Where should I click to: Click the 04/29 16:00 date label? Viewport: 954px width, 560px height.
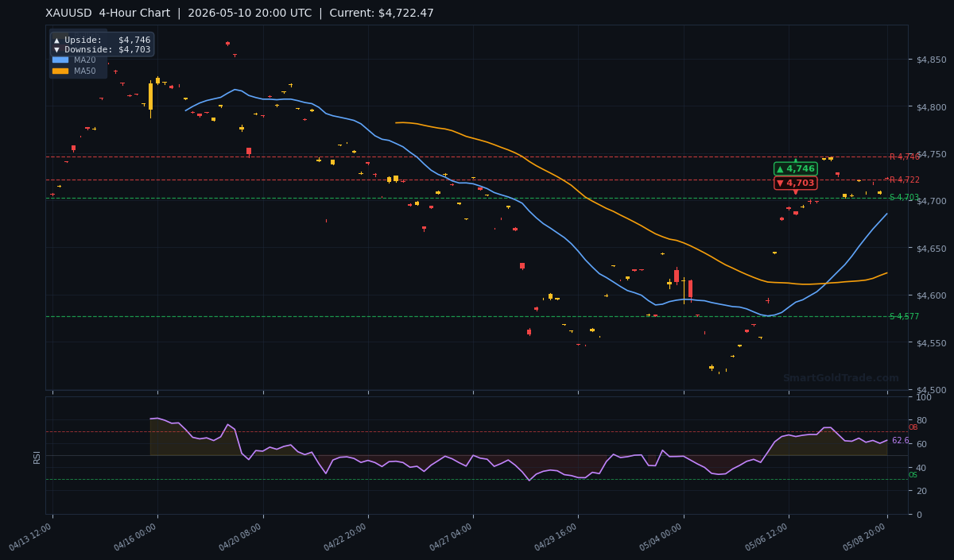pyautogui.click(x=557, y=537)
